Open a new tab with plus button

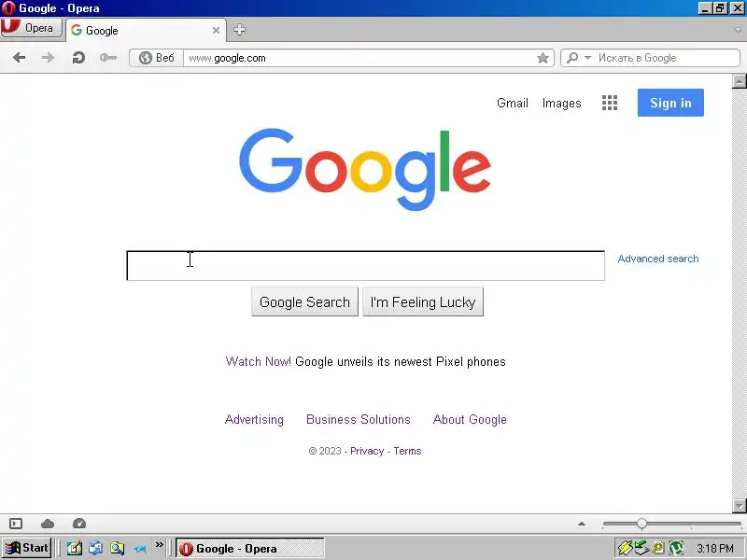(239, 30)
